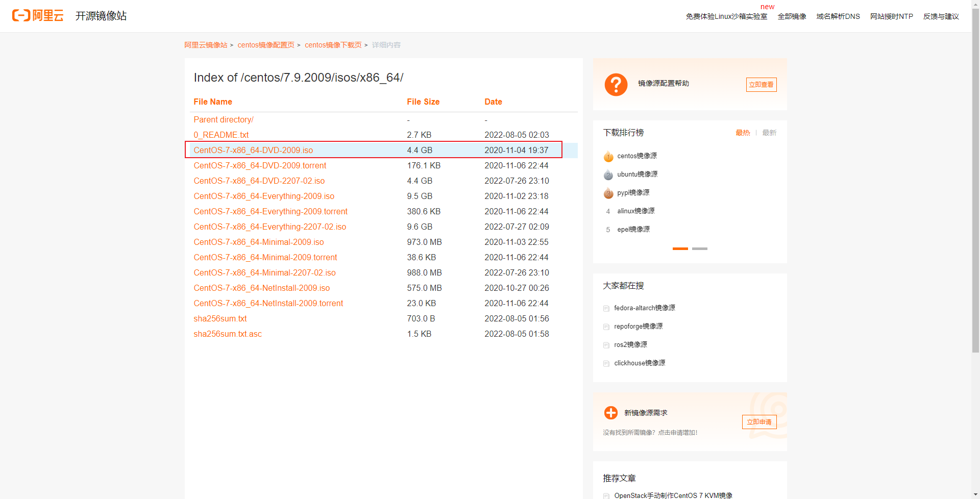
Task: Click the 镜像源配置帮助 label
Action: coord(664,83)
